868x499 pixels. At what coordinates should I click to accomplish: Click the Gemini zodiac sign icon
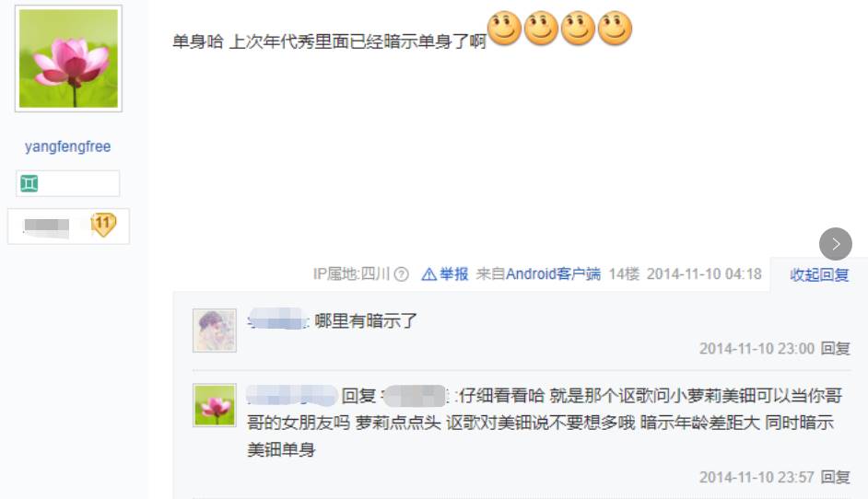coord(29,183)
